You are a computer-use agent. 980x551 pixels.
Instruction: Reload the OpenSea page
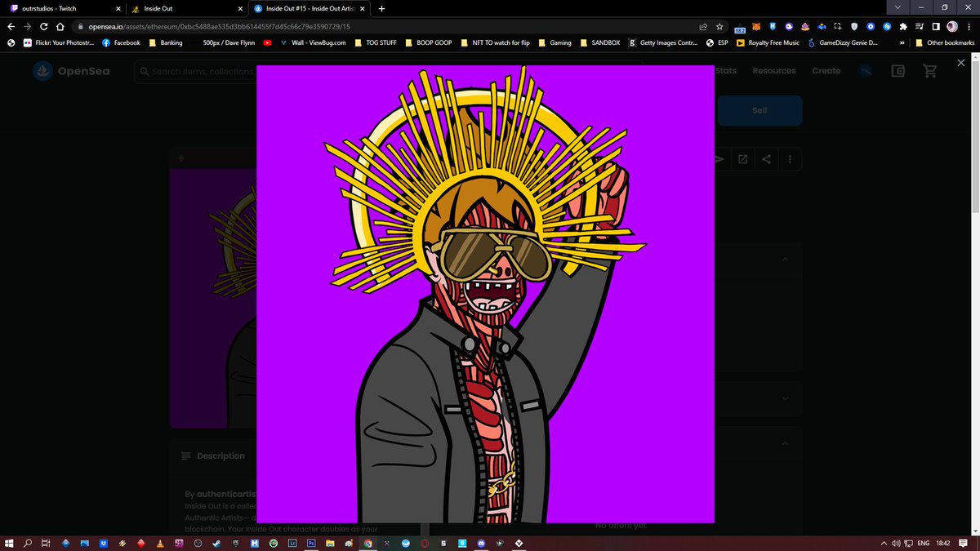coord(45,26)
